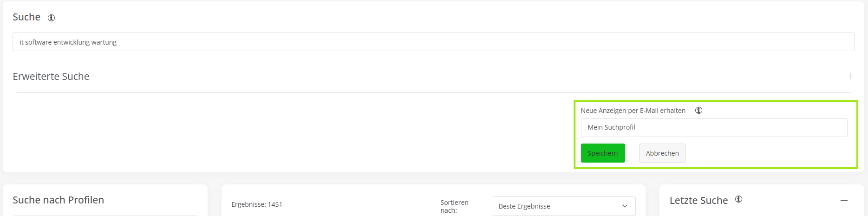
Task: Click the Sortieren nach label
Action: coord(454,206)
